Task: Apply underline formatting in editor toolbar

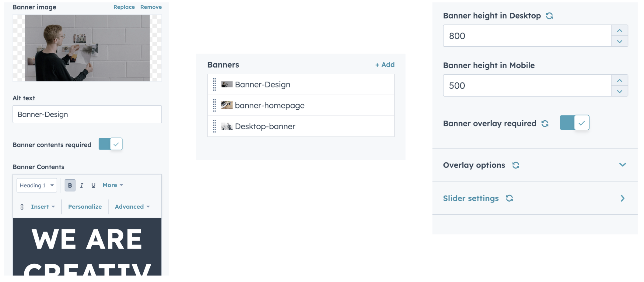Action: pos(93,185)
